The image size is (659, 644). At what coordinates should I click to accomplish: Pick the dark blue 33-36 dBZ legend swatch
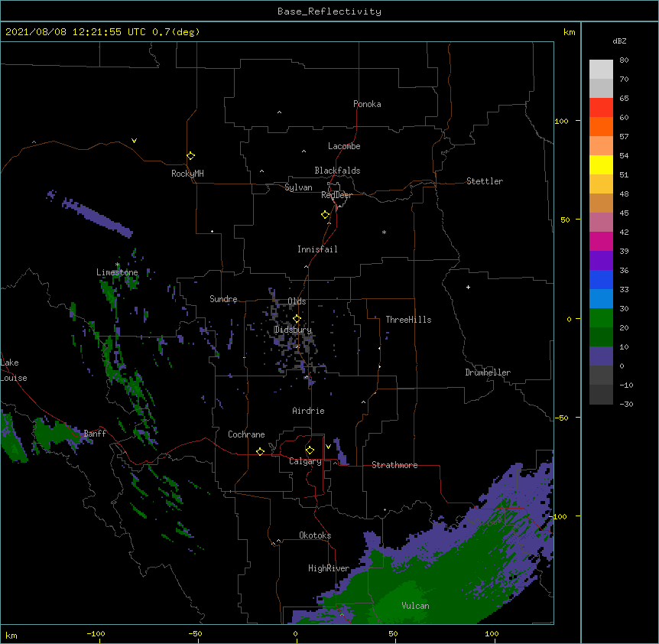click(601, 279)
